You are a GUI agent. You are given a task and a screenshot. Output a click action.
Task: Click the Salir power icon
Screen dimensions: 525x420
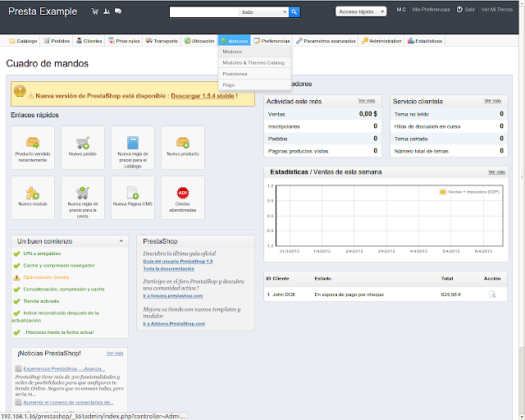459,9
